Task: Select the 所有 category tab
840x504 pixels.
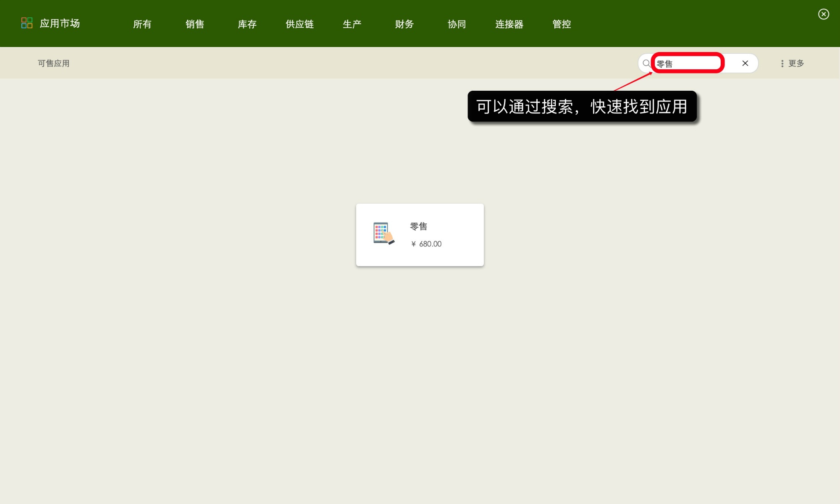Action: 142,24
